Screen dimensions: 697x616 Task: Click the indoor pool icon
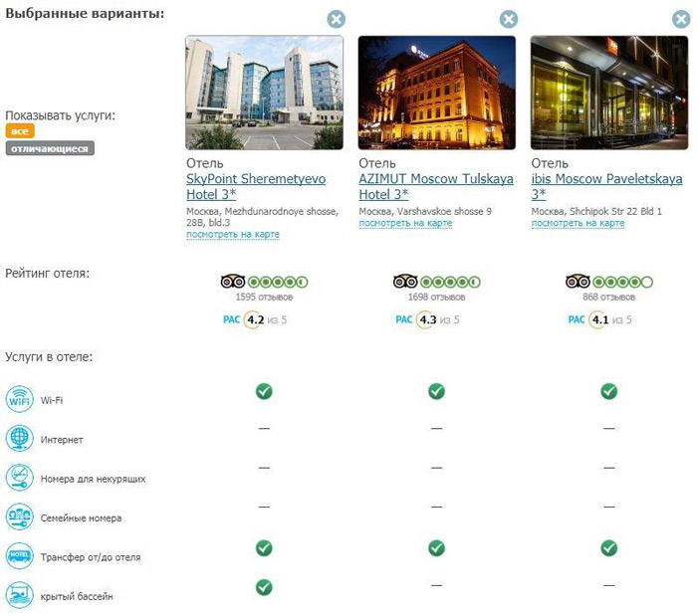(20, 595)
